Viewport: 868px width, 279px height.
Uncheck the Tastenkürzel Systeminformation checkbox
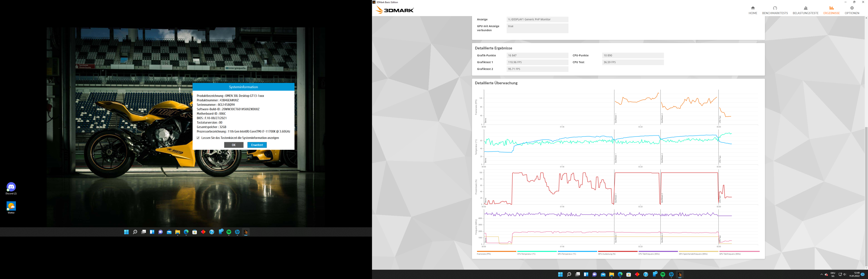click(198, 138)
